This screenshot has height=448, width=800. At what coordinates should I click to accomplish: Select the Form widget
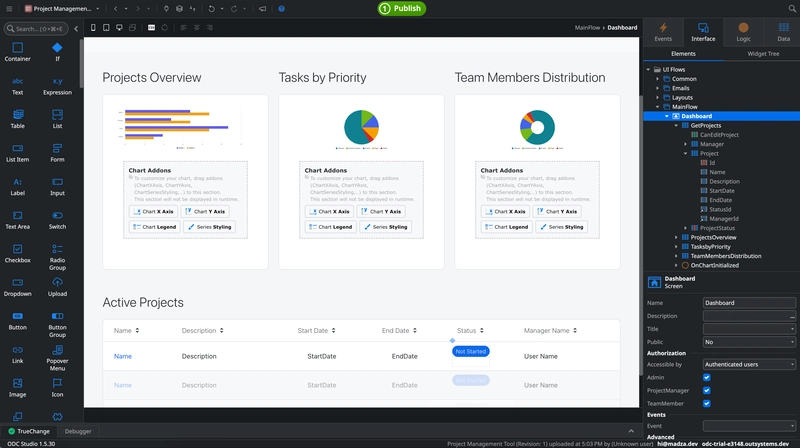point(57,153)
